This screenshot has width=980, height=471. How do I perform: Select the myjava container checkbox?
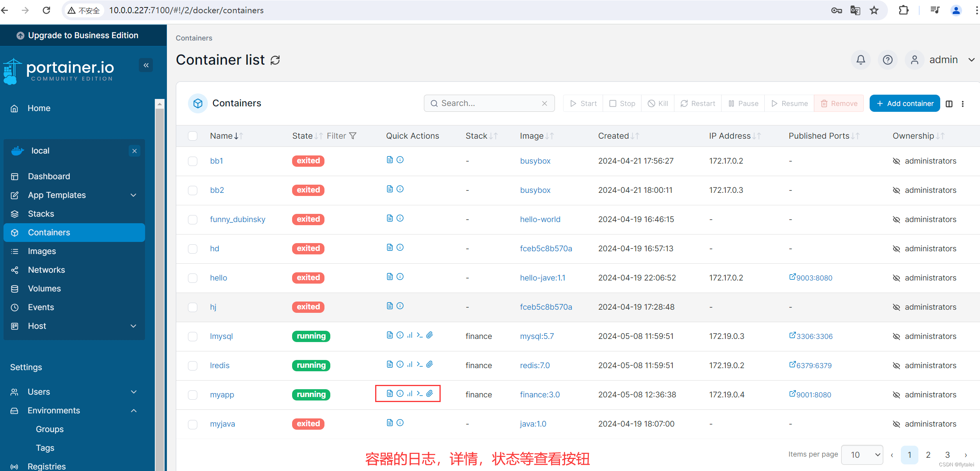[x=193, y=424]
